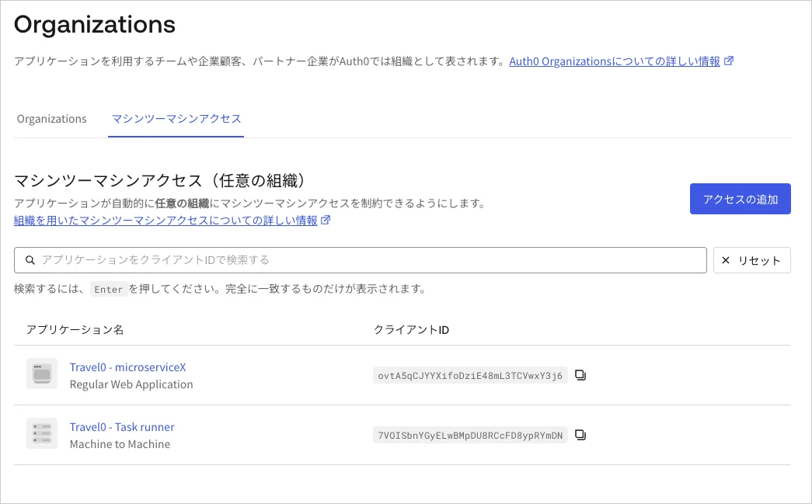Click external link icon after Auth0 Organizations link

tap(729, 61)
